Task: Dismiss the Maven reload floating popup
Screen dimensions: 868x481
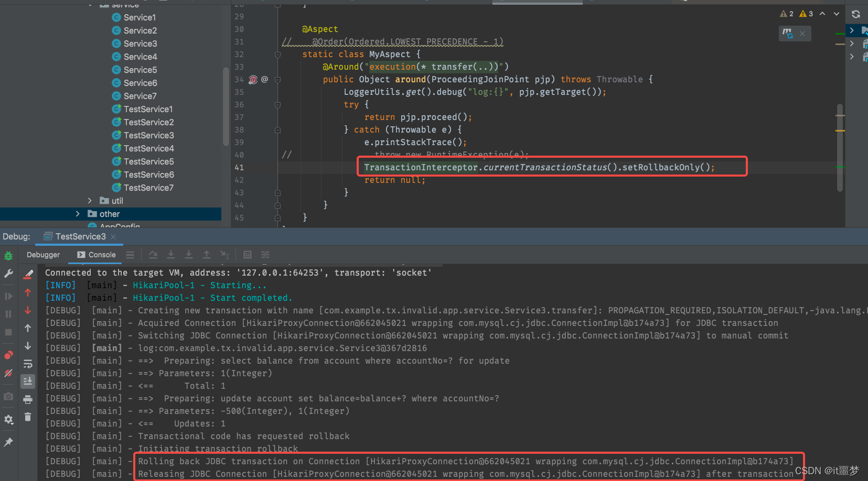Action: [x=802, y=34]
